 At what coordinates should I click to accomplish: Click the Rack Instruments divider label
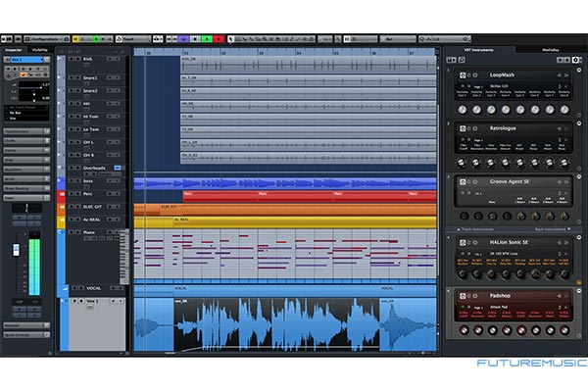click(x=552, y=229)
